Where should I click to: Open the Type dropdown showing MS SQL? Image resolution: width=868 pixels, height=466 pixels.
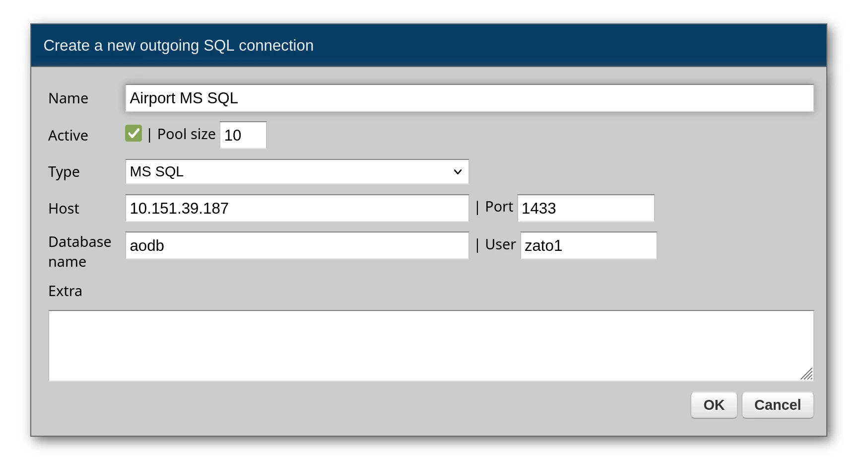[x=297, y=172]
